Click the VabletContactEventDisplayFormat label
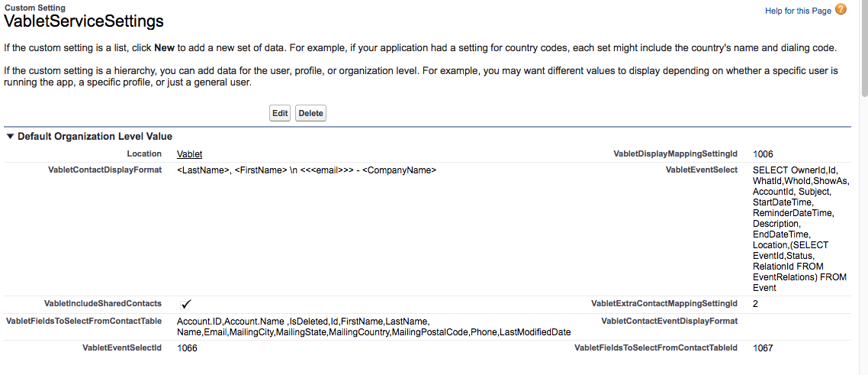The width and height of the screenshot is (868, 375). tap(669, 321)
